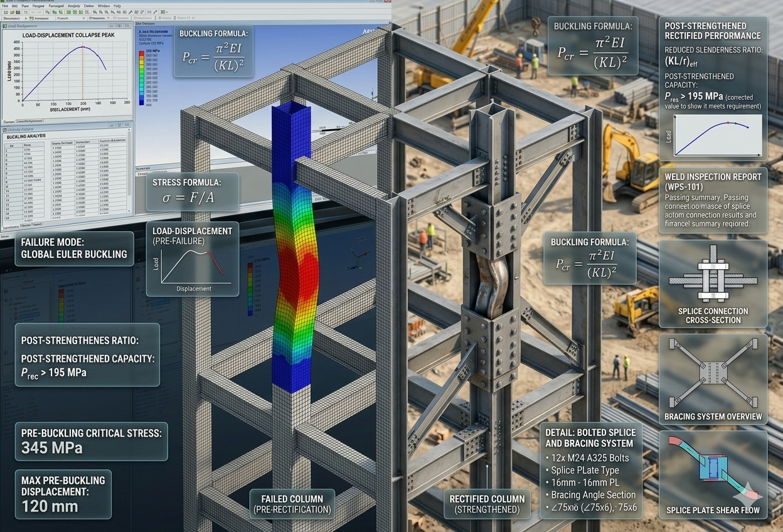This screenshot has width=783, height=532.
Task: Click the peak point on the collapse curve
Action: click(83, 47)
